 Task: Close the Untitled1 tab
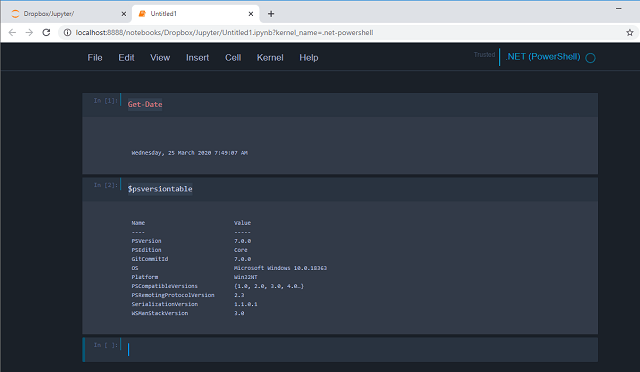[251, 14]
